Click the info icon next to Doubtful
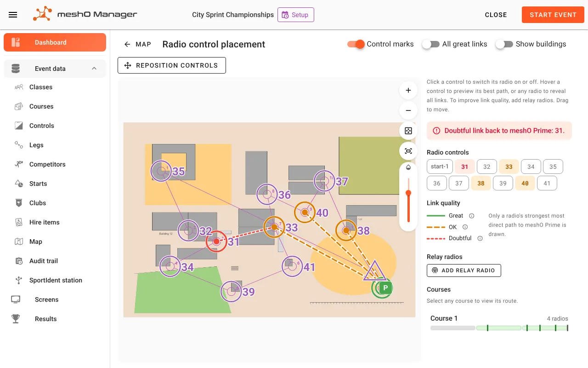 [480, 238]
